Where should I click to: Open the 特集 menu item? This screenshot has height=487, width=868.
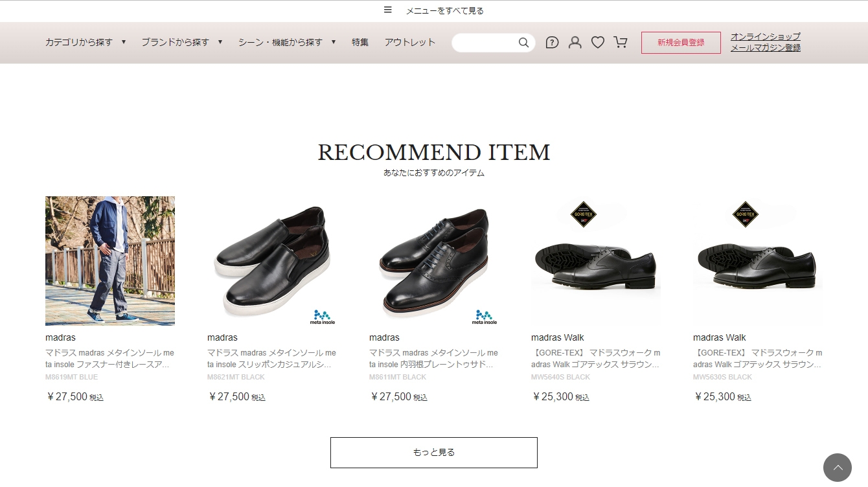[x=360, y=42]
